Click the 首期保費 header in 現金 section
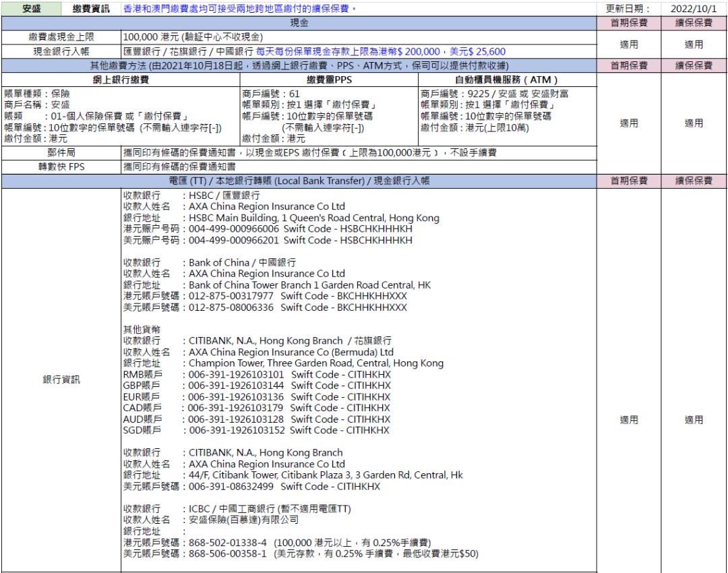728x573 pixels. coord(629,23)
